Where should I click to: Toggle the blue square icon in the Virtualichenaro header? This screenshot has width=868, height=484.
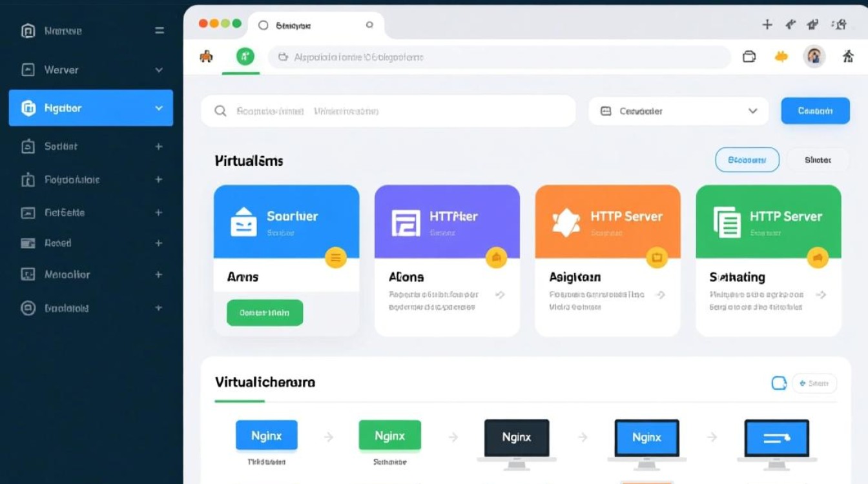(779, 383)
